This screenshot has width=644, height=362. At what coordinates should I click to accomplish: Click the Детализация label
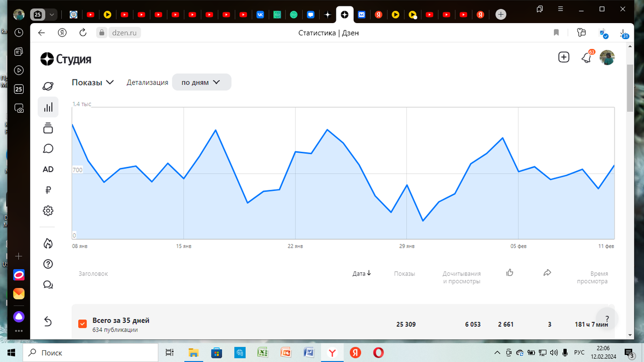pos(148,83)
